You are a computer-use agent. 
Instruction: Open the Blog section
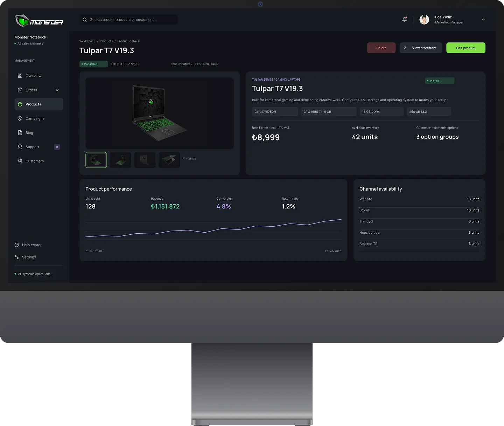coord(38,133)
